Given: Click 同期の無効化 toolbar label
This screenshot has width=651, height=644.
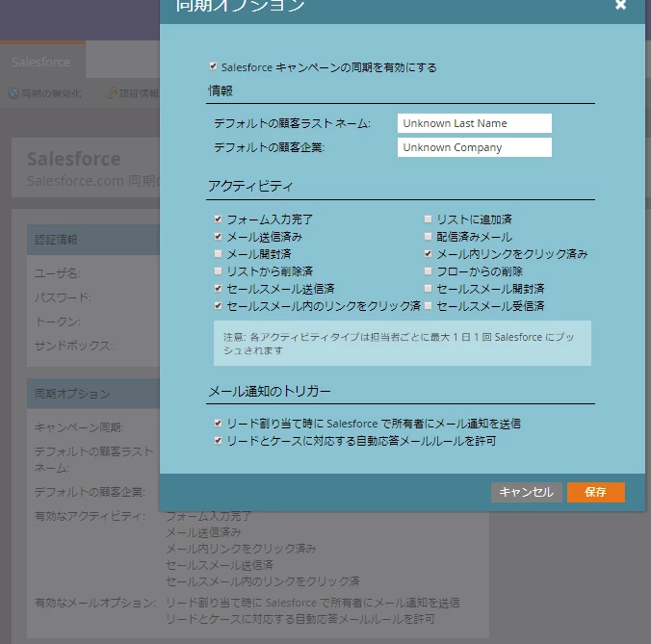Looking at the screenshot, I should point(51,93).
